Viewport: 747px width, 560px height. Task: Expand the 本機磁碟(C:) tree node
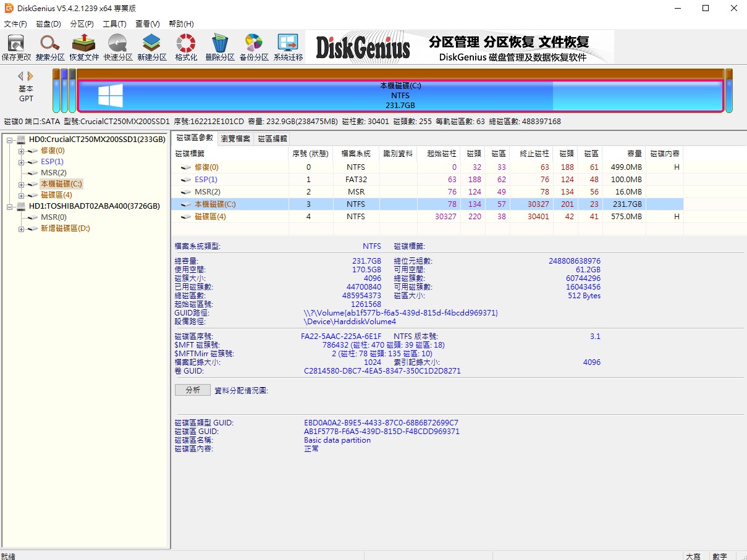[x=22, y=184]
